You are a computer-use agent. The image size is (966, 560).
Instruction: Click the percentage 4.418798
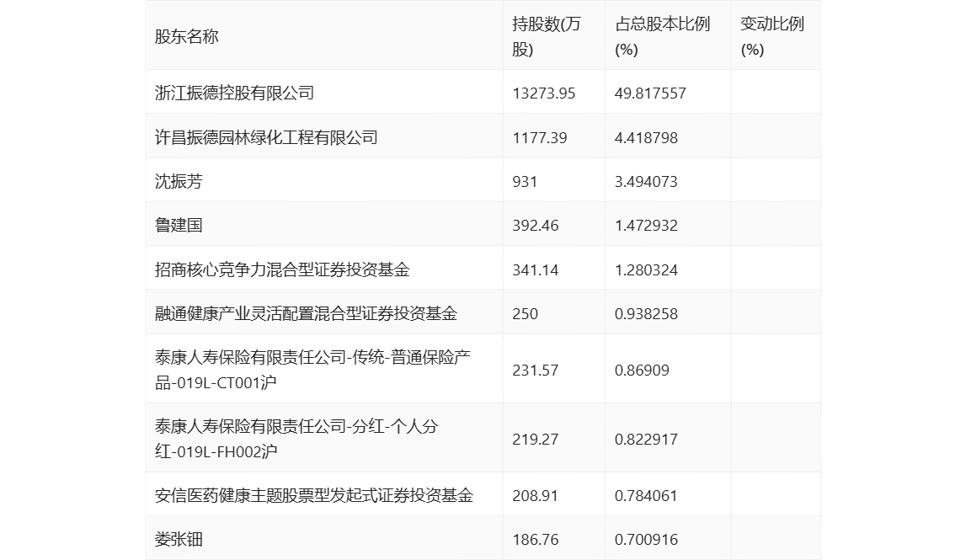point(646,137)
